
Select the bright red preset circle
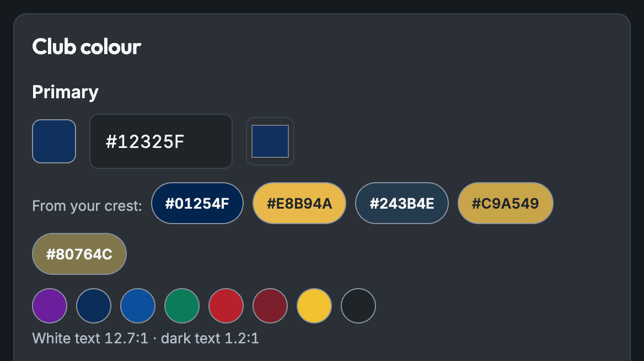226,305
